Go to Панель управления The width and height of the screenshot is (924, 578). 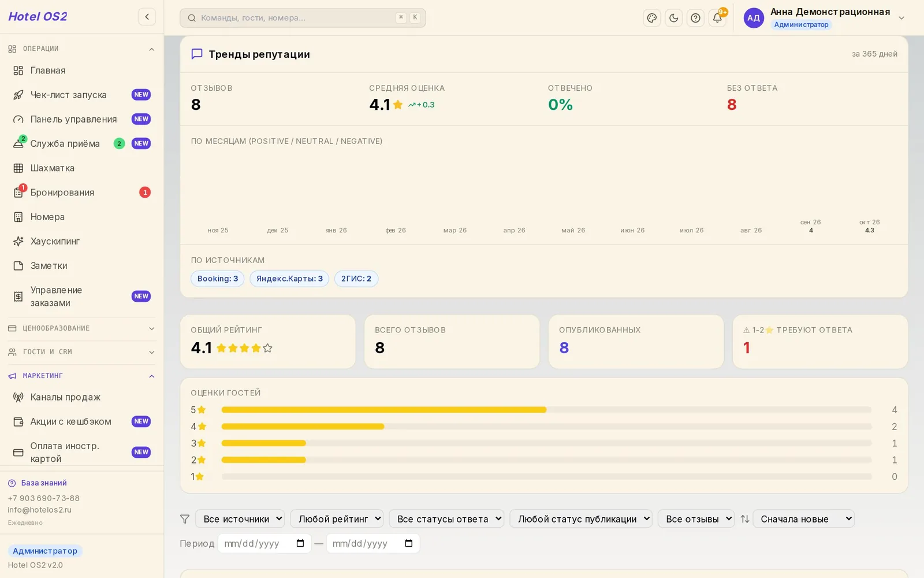[82, 119]
